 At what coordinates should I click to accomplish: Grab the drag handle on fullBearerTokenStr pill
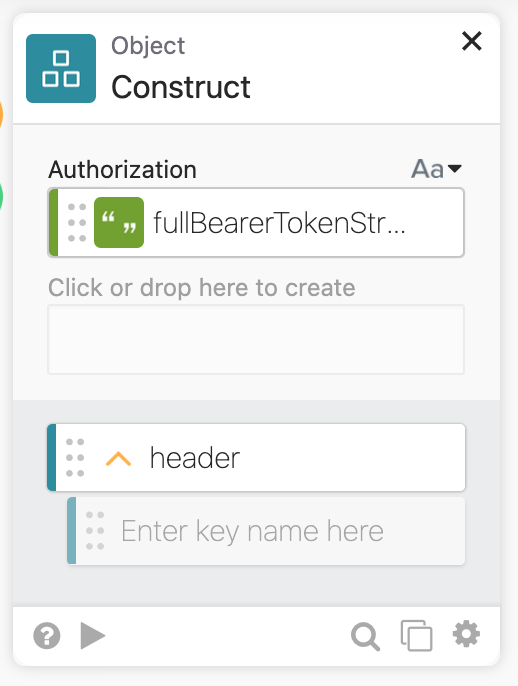(x=77, y=222)
